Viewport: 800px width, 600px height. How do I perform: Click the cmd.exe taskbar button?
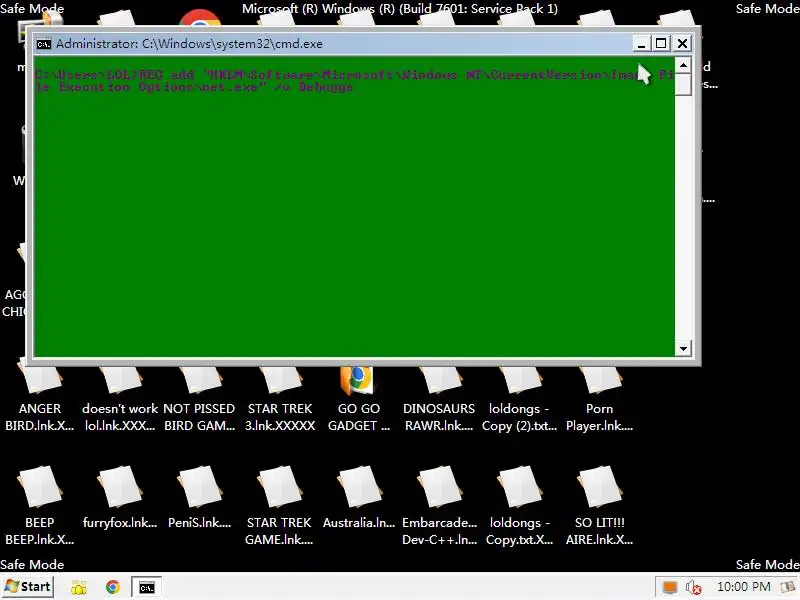click(146, 587)
